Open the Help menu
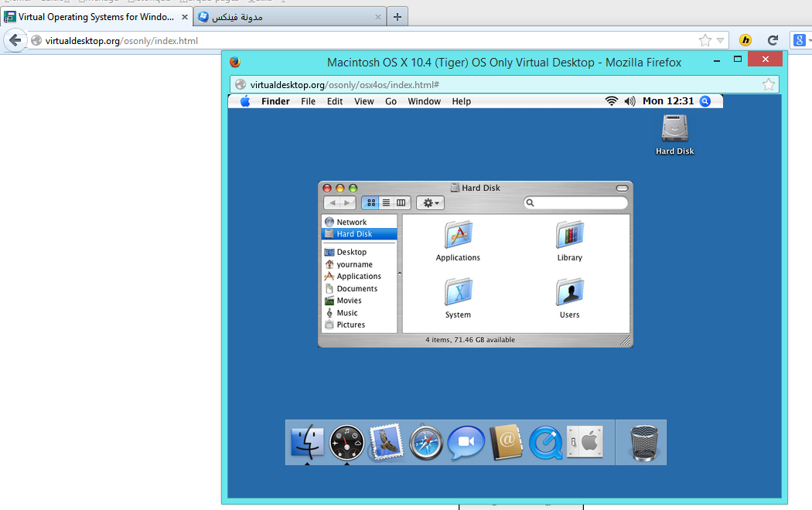Viewport: 812px width, 510px height. [x=462, y=101]
